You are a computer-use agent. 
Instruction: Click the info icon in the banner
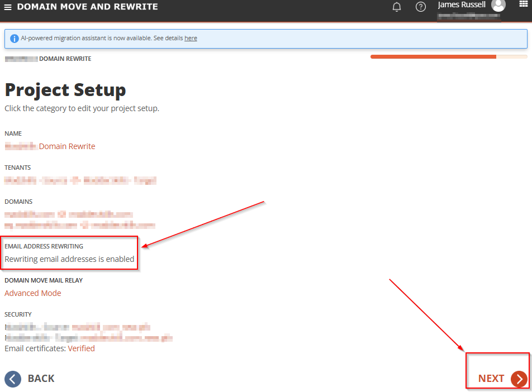[x=15, y=39]
